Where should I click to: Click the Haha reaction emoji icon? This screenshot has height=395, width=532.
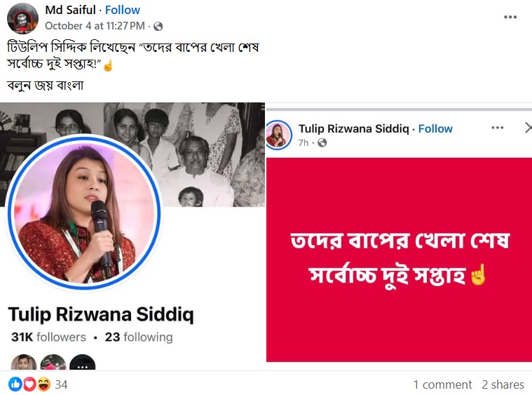(x=43, y=384)
